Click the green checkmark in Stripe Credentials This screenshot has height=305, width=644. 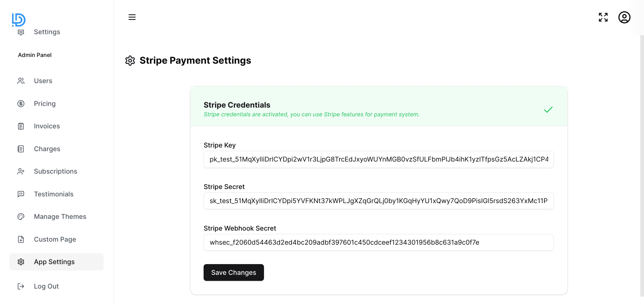click(x=548, y=110)
